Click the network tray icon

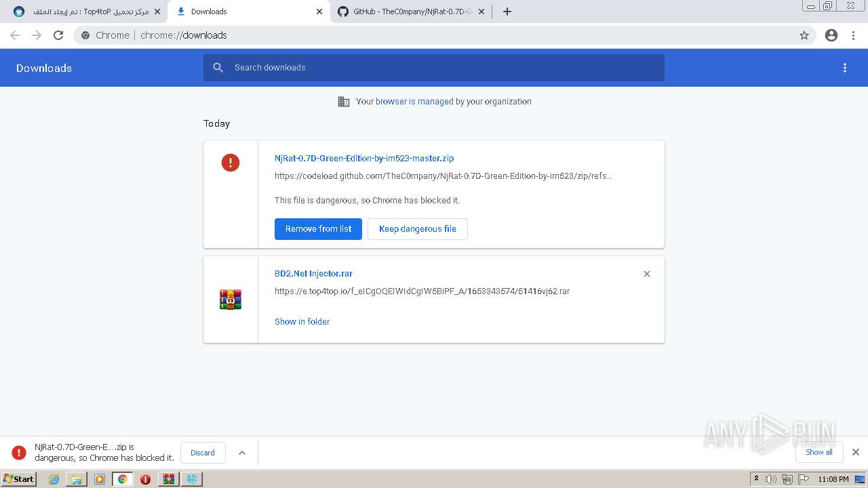[x=787, y=479]
